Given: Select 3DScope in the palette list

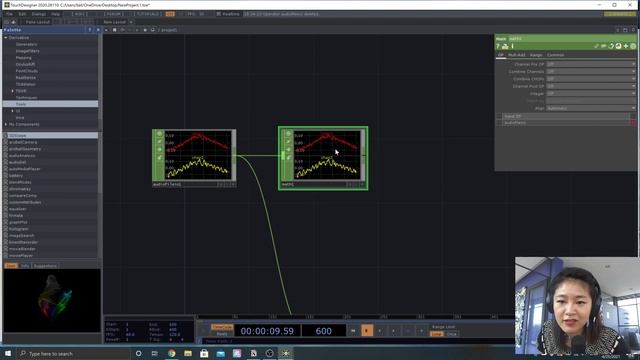Looking at the screenshot, I should pos(51,136).
